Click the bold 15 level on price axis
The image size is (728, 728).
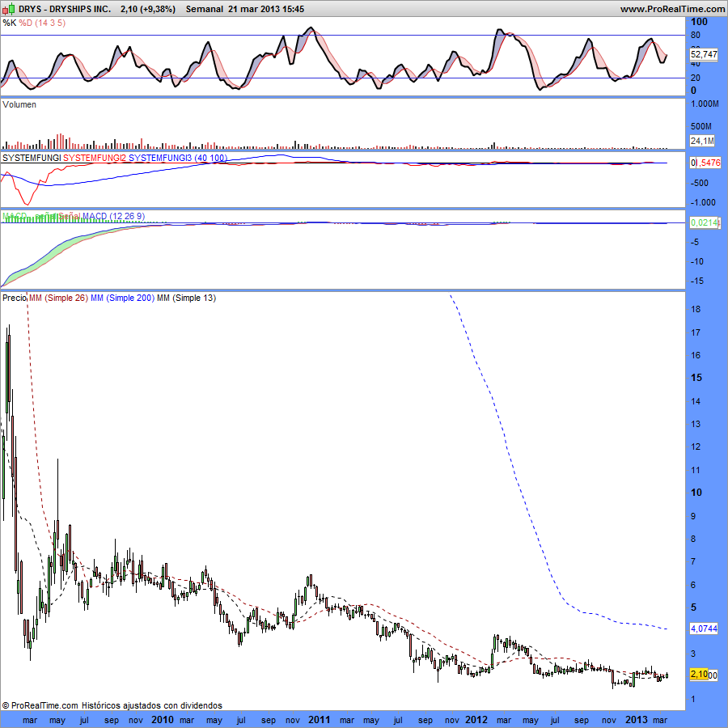pos(696,378)
